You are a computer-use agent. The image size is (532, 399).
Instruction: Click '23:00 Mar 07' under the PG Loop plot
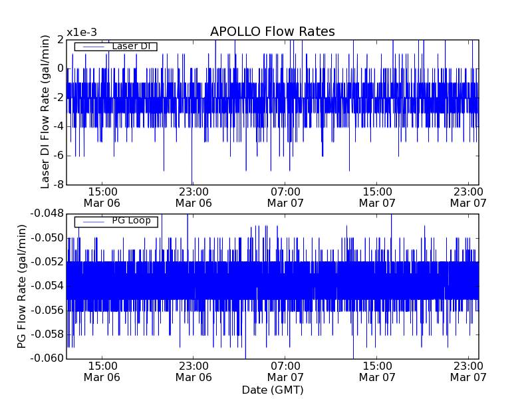468,372
